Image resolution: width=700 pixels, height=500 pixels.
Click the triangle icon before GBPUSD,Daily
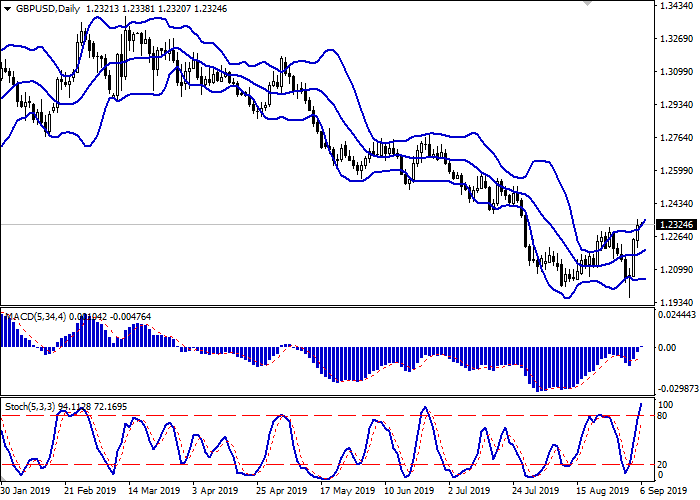8,8
